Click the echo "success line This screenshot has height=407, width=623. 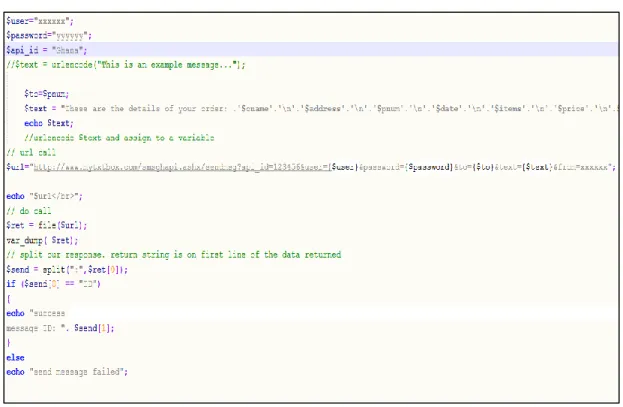coord(35,313)
